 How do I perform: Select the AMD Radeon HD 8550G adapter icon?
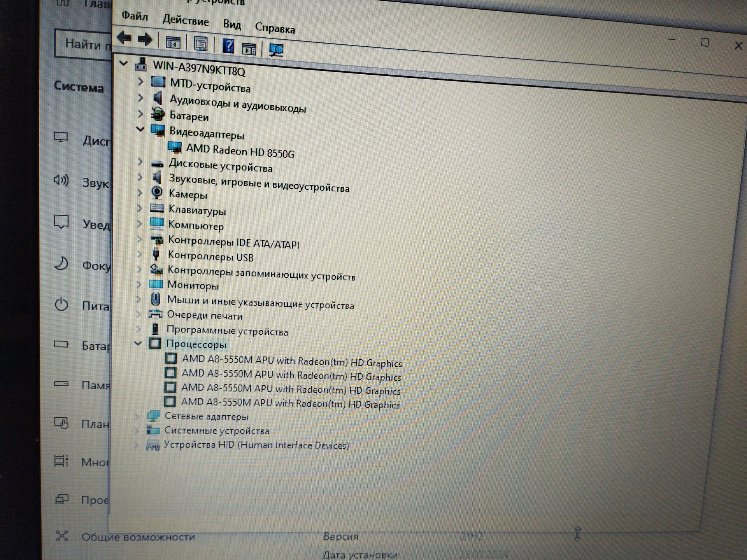[x=175, y=147]
